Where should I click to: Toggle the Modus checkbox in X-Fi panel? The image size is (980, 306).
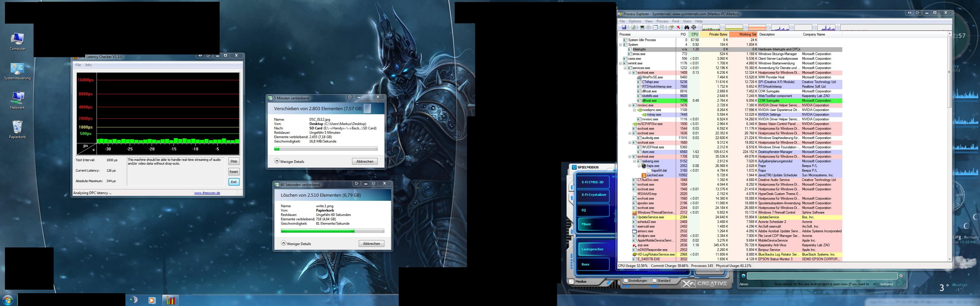coord(571,282)
